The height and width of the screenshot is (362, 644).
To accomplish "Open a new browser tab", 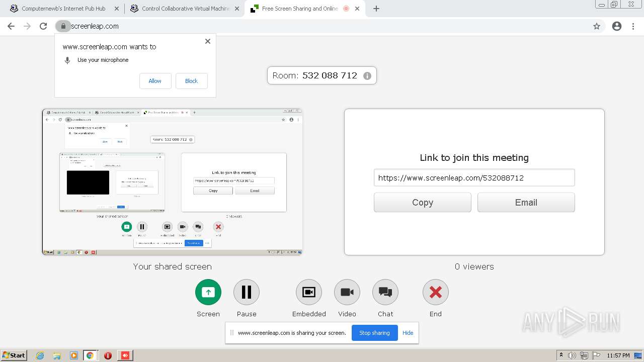I will tap(376, 9).
